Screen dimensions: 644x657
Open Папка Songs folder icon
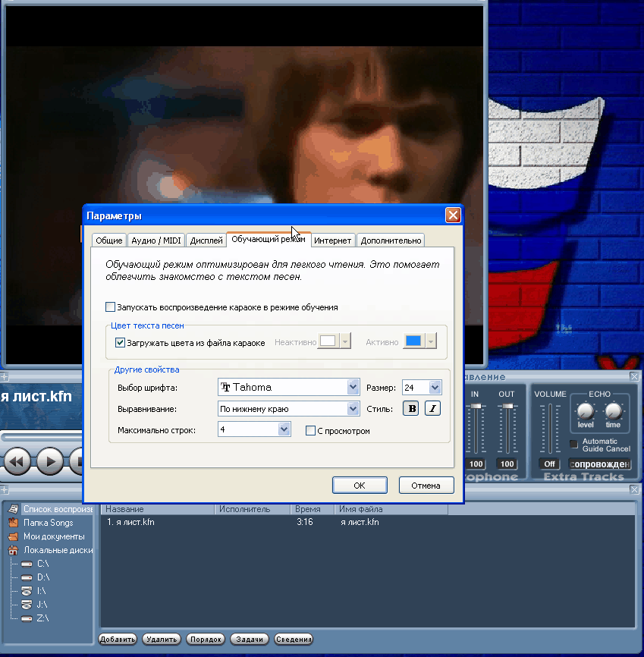pos(14,523)
